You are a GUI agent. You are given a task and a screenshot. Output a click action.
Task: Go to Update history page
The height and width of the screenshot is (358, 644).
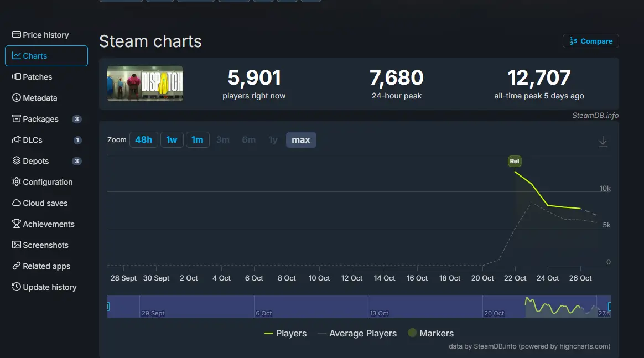coord(49,287)
